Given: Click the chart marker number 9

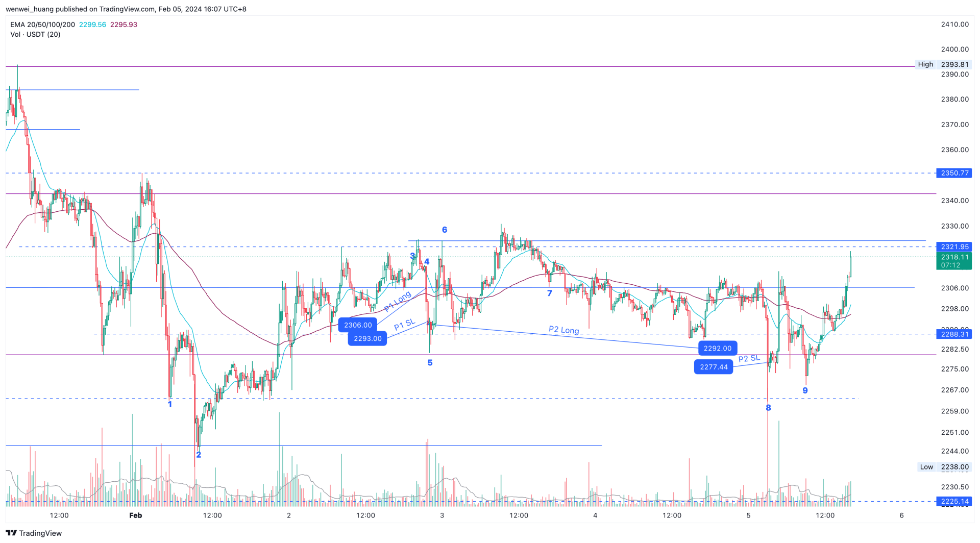Looking at the screenshot, I should coord(805,391).
